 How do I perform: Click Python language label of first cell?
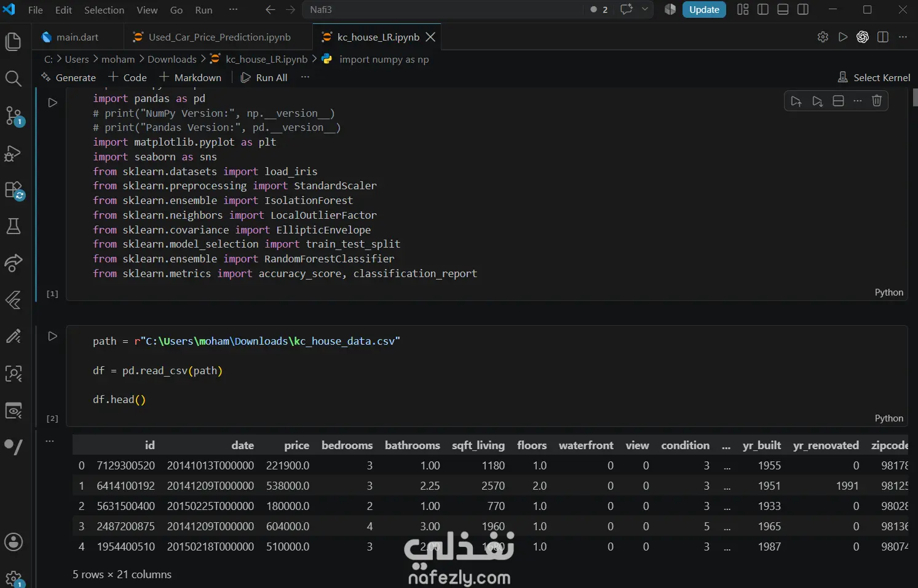point(889,292)
